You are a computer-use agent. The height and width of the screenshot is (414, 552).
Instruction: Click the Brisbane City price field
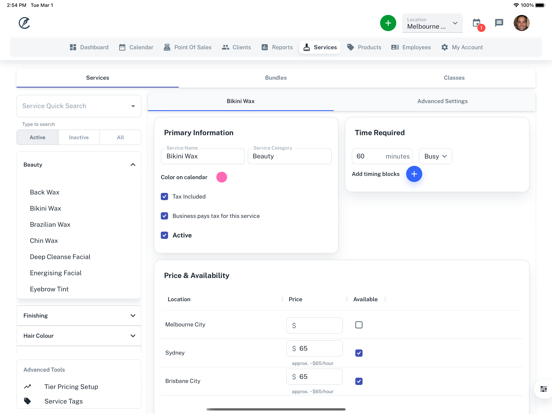[314, 377]
